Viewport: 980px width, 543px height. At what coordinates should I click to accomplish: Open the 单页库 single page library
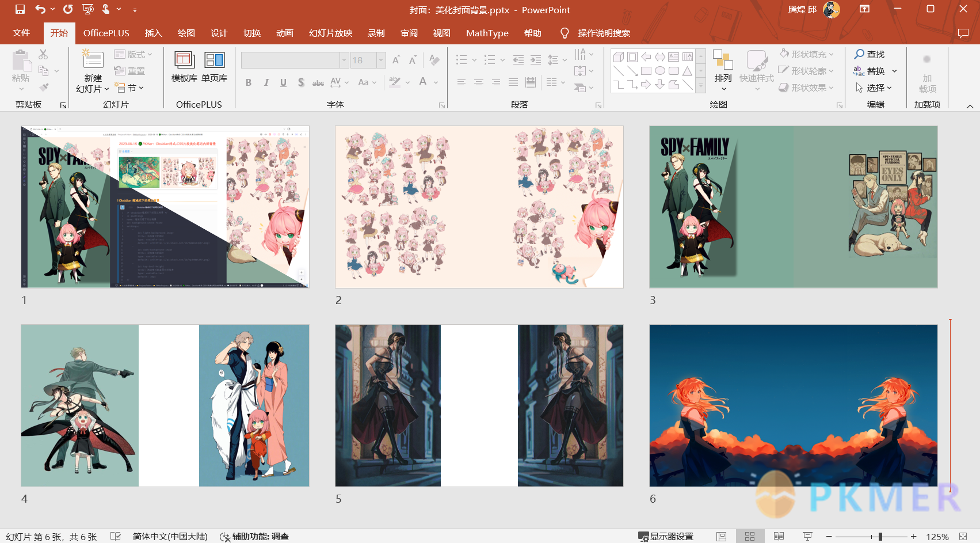coord(215,67)
